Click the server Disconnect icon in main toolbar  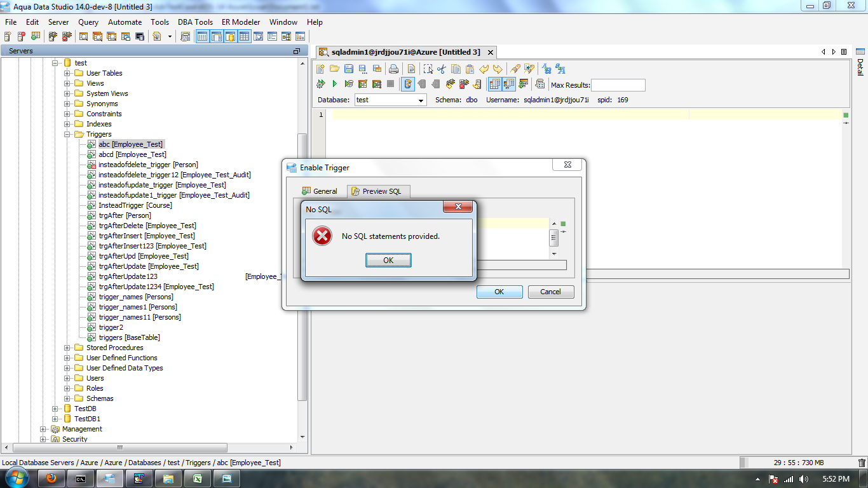click(x=66, y=36)
